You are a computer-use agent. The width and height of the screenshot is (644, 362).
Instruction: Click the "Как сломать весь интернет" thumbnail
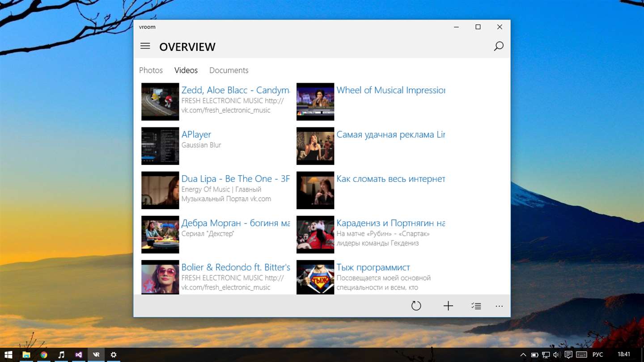point(315,190)
